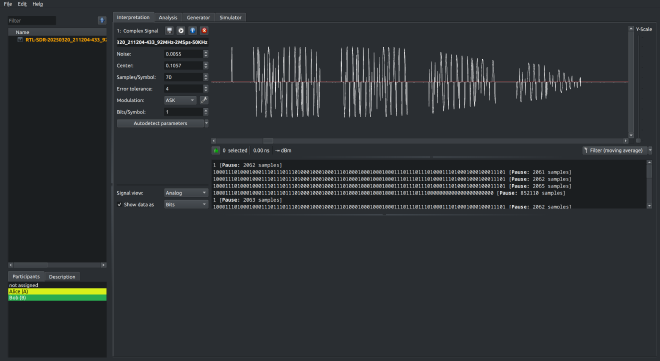Open modulation settings wrench icon
This screenshot has height=361, width=660.
pyautogui.click(x=204, y=100)
